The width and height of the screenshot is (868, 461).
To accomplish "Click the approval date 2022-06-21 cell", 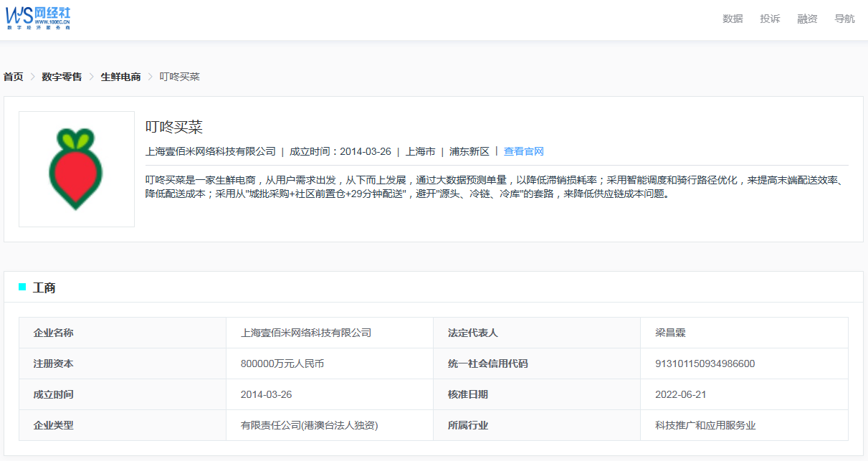I will pos(681,394).
